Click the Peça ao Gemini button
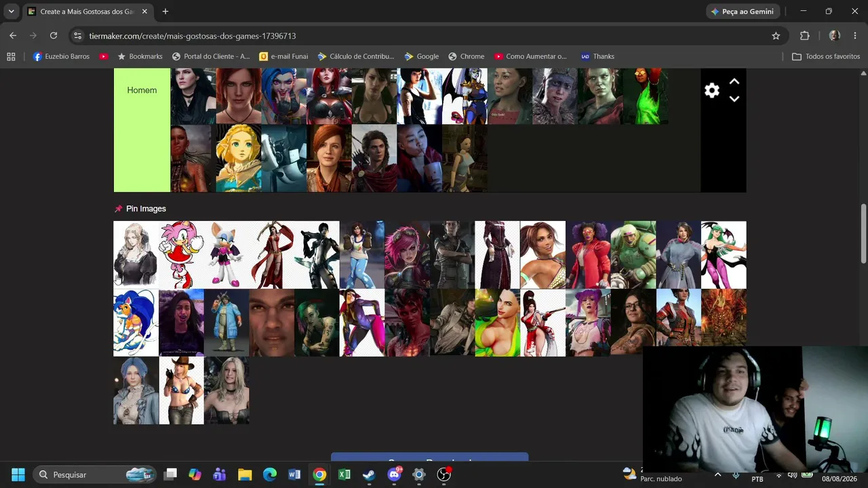Viewport: 868px width, 488px height. (743, 12)
